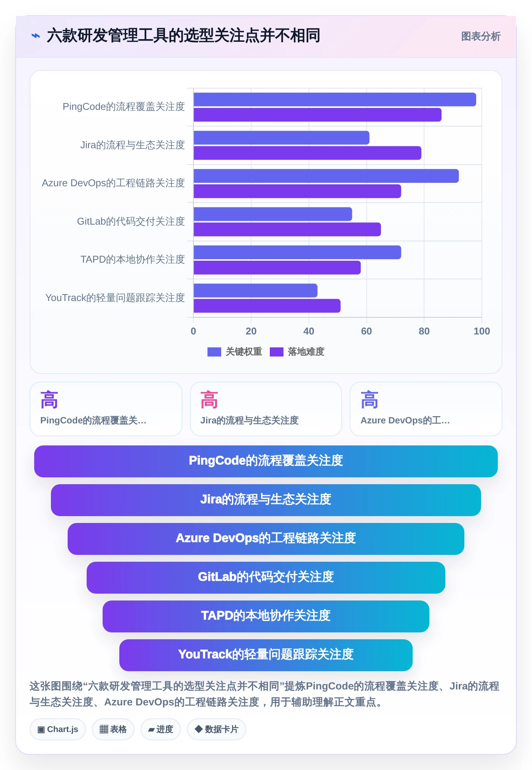Click PingCode 关键权重 bar in chart
This screenshot has width=532, height=770.
(x=335, y=100)
